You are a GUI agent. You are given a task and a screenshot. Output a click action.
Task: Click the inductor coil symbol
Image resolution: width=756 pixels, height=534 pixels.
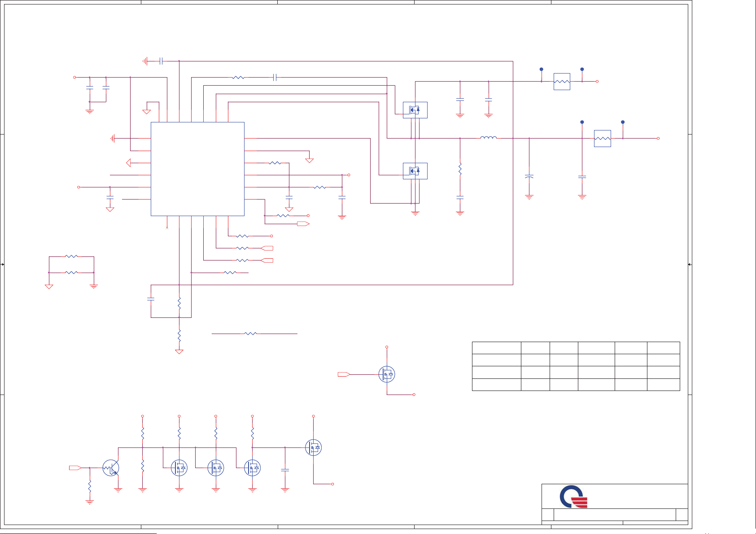489,138
